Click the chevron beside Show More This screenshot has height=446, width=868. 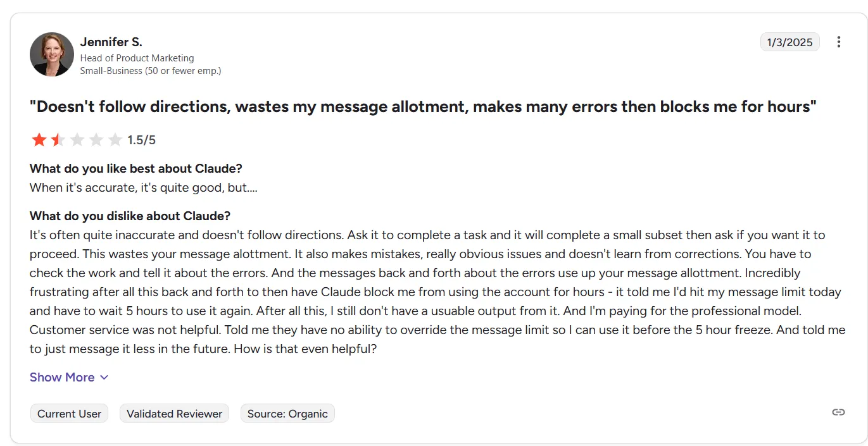pos(104,378)
